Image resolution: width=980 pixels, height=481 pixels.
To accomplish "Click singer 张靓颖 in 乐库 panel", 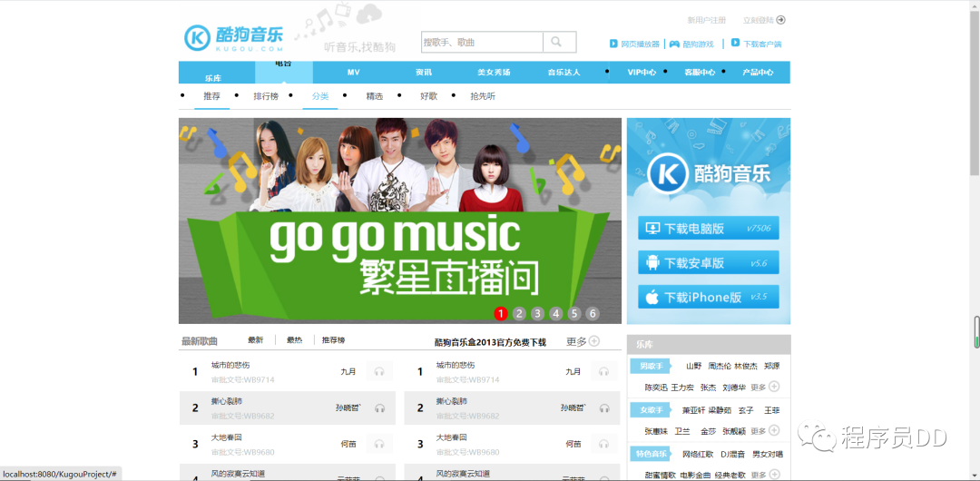I will click(x=734, y=431).
